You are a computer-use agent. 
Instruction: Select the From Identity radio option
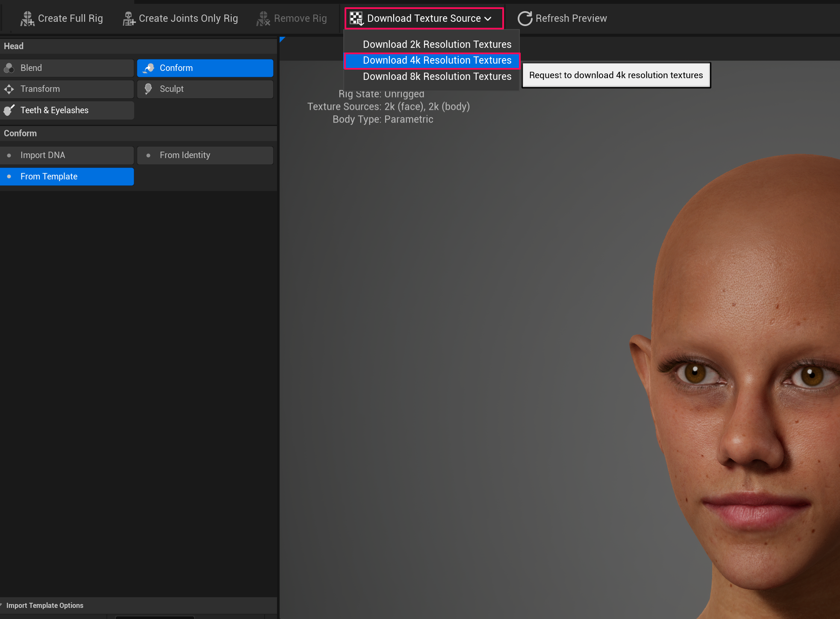(148, 155)
